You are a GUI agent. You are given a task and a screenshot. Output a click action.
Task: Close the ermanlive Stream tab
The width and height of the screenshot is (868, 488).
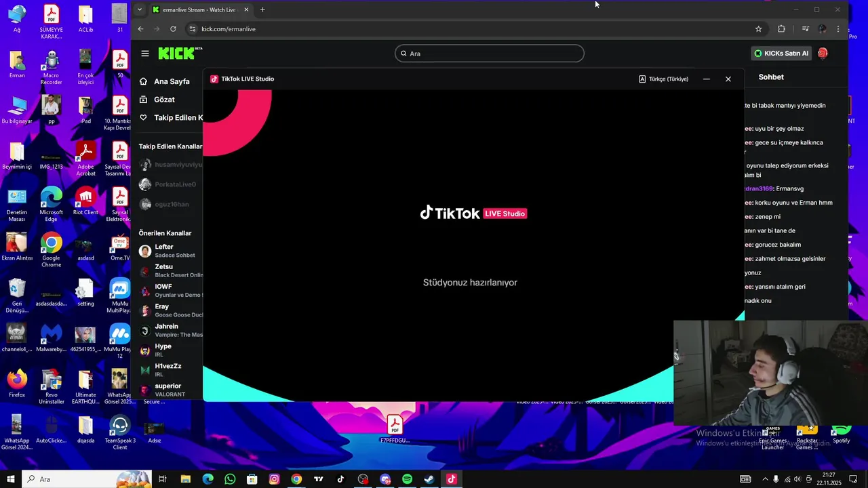(246, 9)
